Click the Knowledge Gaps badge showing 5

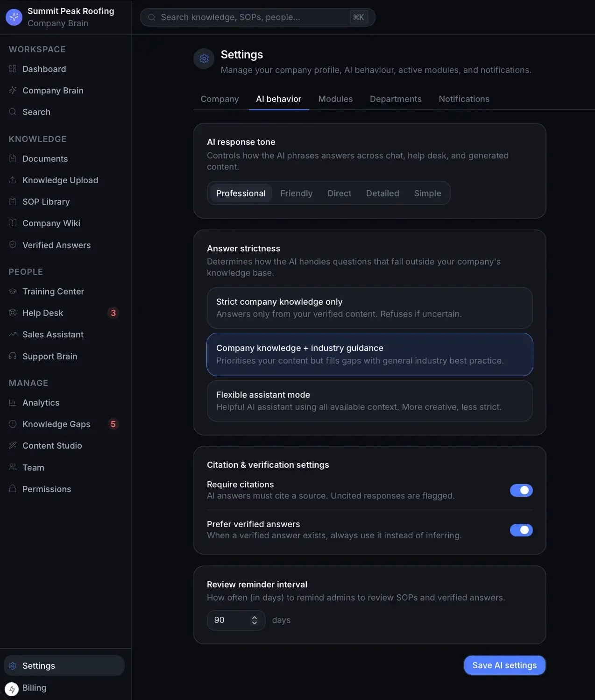click(x=113, y=424)
